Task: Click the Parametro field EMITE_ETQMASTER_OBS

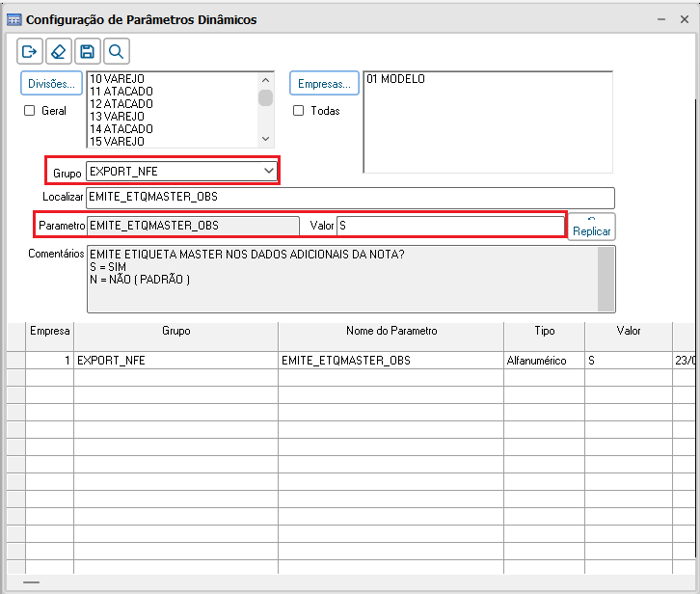Action: point(193,226)
